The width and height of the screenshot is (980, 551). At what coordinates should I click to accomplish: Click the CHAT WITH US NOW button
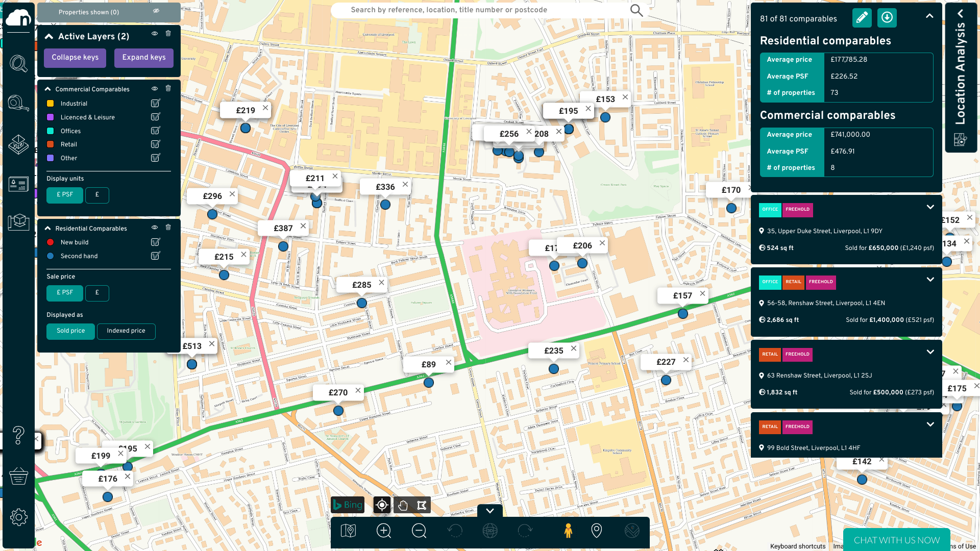pos(896,540)
